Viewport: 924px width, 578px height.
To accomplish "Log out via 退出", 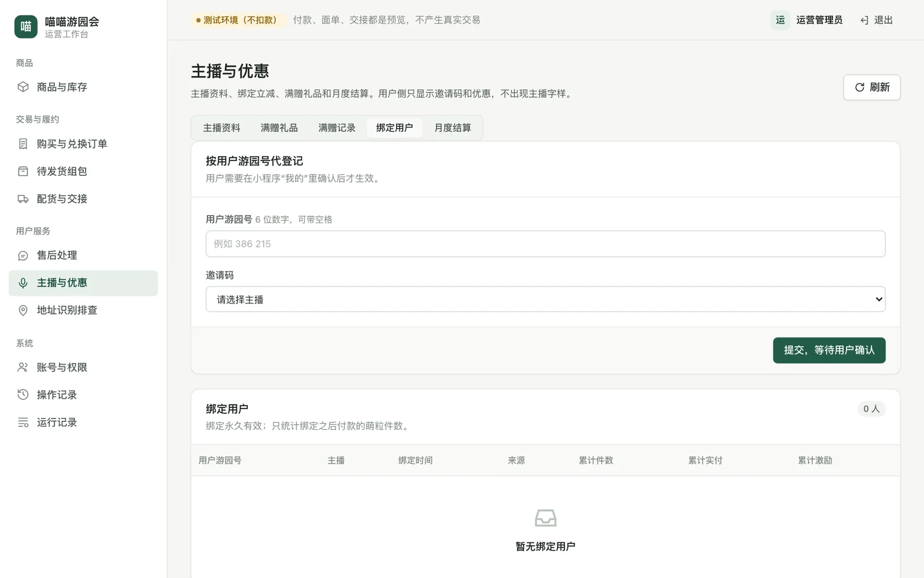I will pyautogui.click(x=877, y=20).
